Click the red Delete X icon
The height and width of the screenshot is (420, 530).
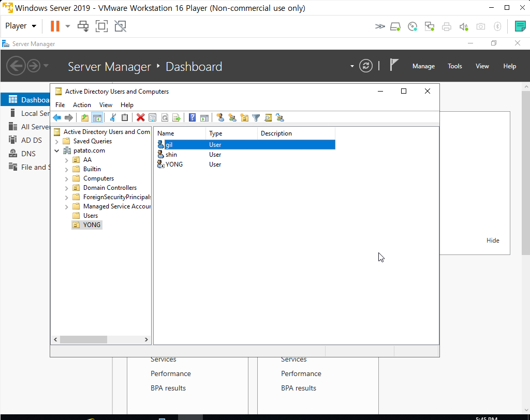point(140,117)
